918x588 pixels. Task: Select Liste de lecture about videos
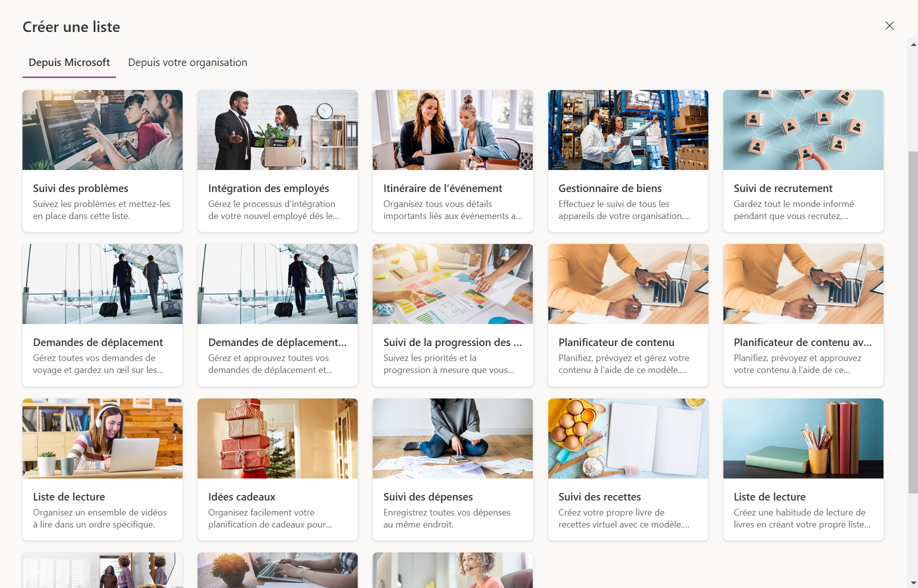(69, 497)
